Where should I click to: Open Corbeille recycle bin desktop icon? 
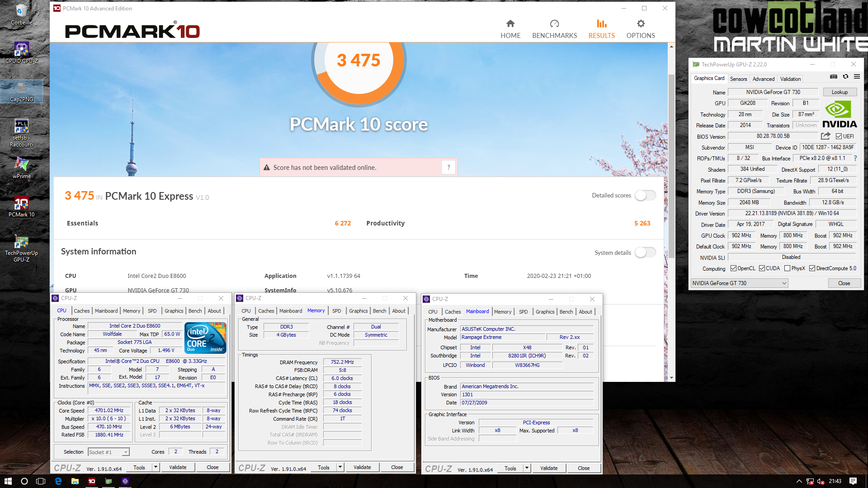click(21, 14)
